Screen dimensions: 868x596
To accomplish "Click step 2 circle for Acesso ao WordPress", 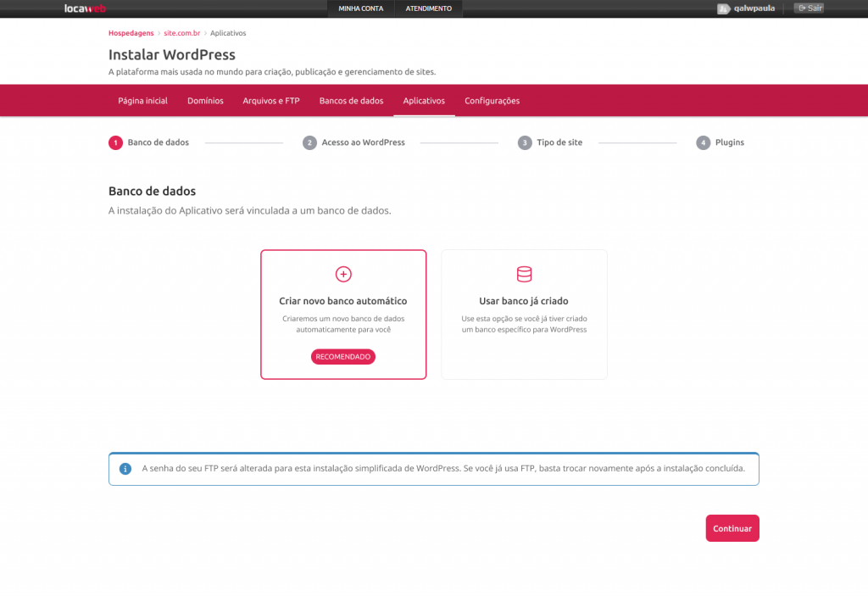I will click(x=309, y=143).
